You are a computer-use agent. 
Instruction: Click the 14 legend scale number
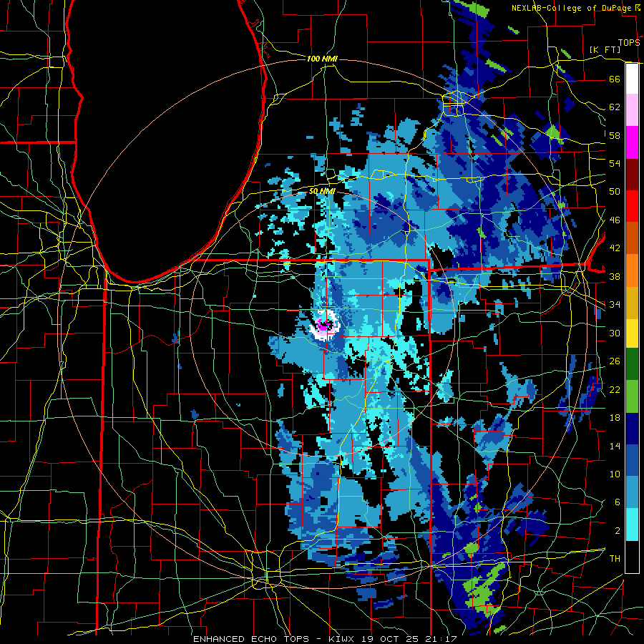pos(615,446)
